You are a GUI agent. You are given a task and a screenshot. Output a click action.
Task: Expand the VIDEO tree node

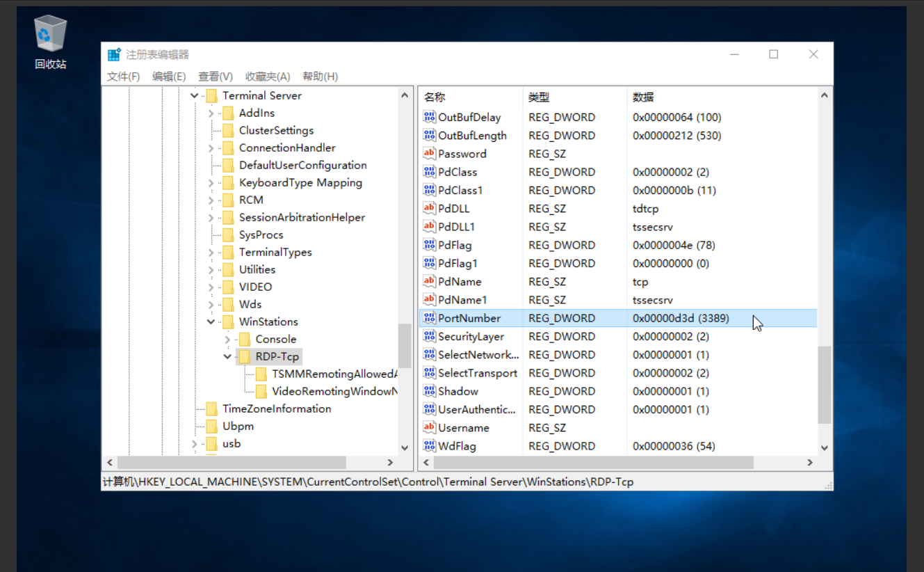tap(211, 287)
